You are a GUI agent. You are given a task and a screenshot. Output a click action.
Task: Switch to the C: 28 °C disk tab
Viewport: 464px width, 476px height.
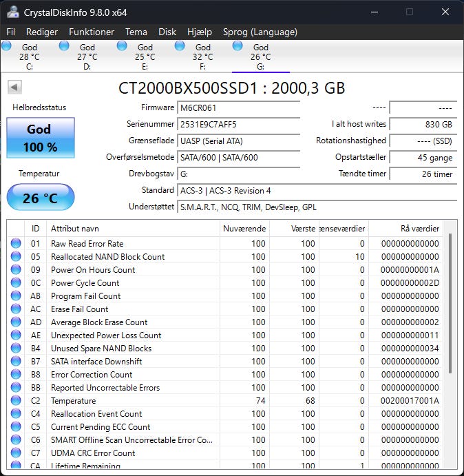[29, 56]
